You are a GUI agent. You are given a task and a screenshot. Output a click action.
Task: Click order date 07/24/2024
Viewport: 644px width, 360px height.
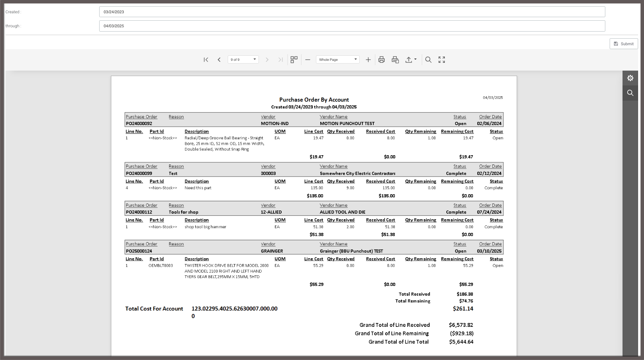(x=489, y=212)
